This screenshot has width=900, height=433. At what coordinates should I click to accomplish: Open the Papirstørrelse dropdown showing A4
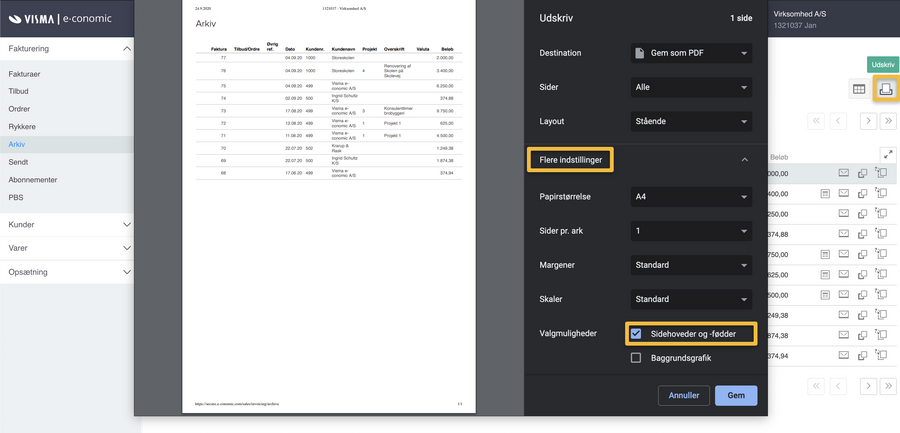point(691,197)
